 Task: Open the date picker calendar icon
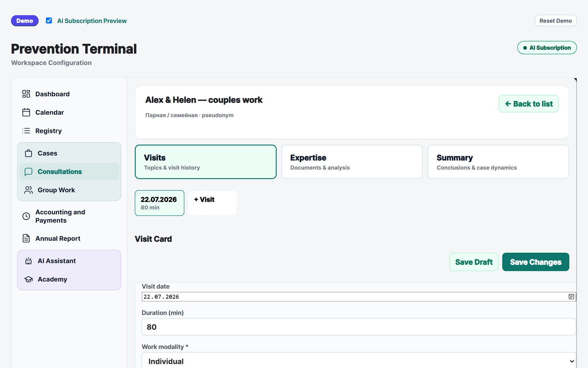[571, 297]
